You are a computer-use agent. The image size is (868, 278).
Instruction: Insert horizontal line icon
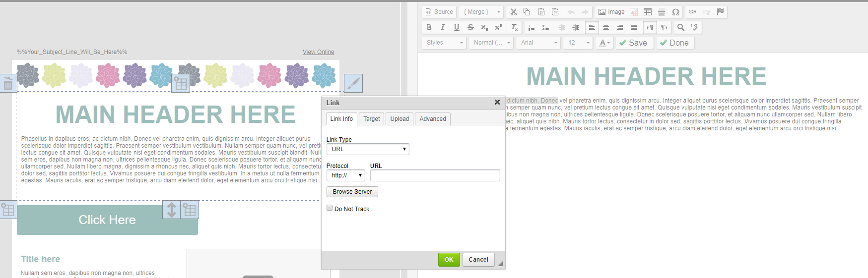[x=662, y=12]
